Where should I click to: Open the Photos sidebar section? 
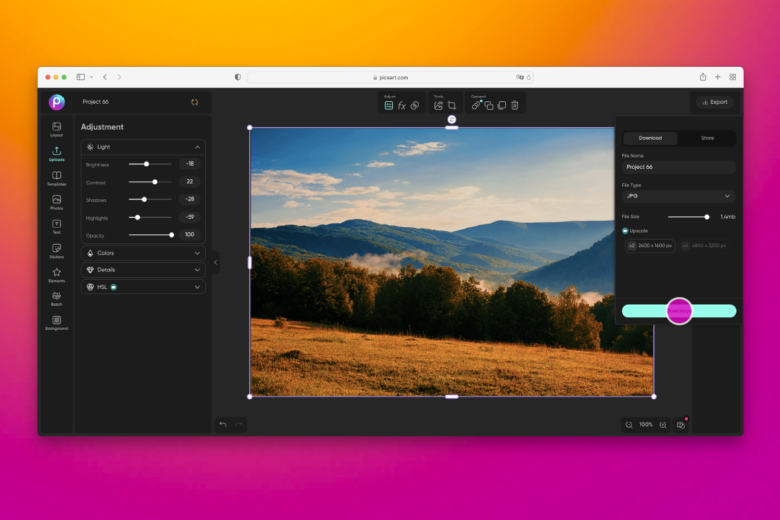[57, 202]
